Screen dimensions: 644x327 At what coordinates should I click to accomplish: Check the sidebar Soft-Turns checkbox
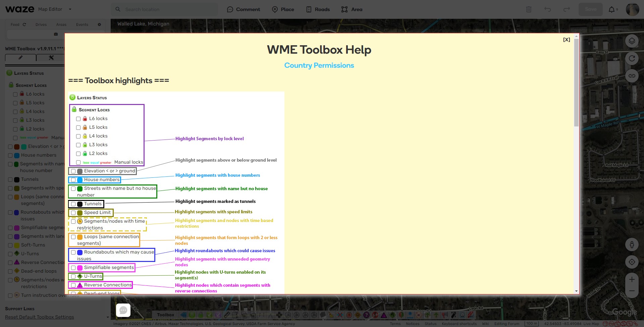click(10, 246)
